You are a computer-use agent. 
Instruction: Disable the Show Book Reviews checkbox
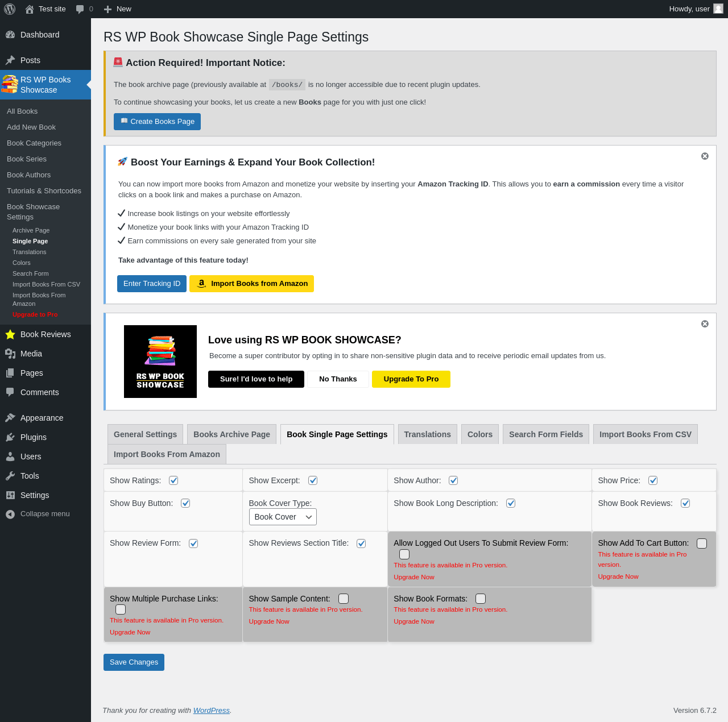tap(685, 503)
